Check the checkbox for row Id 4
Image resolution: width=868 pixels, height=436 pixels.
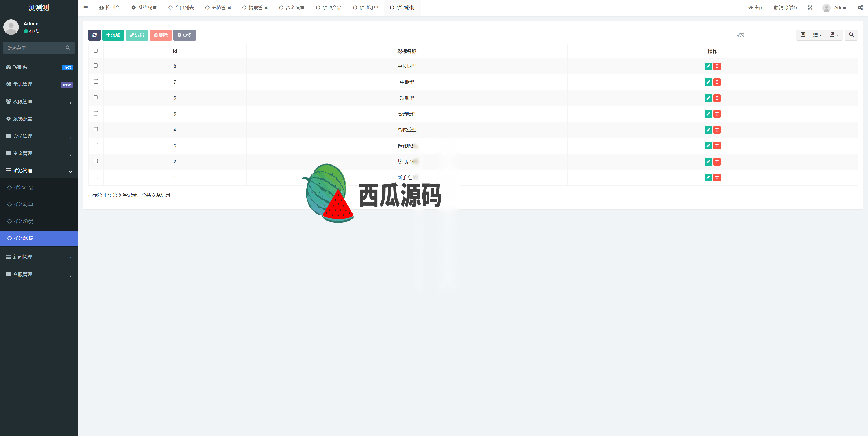click(x=96, y=129)
